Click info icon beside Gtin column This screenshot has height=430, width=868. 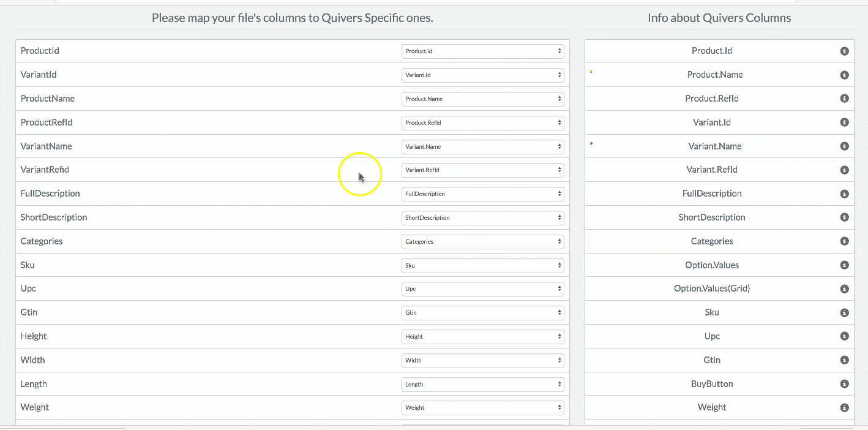(844, 360)
